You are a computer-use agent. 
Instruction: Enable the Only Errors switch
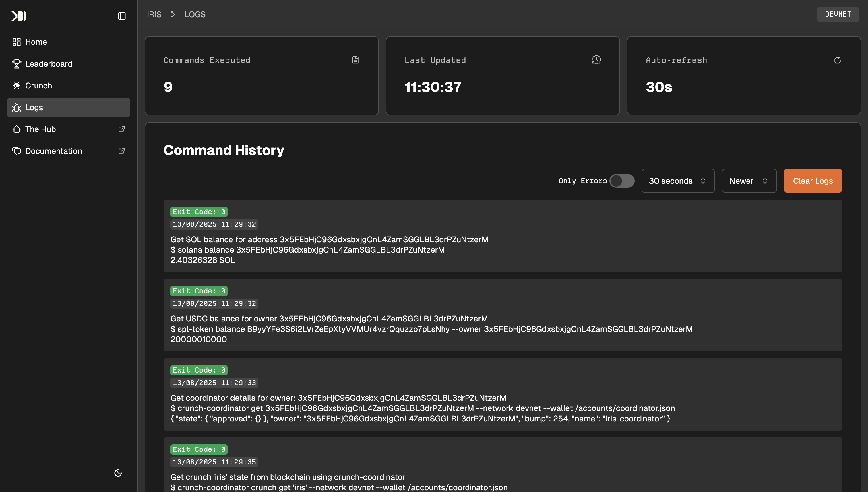[622, 181]
